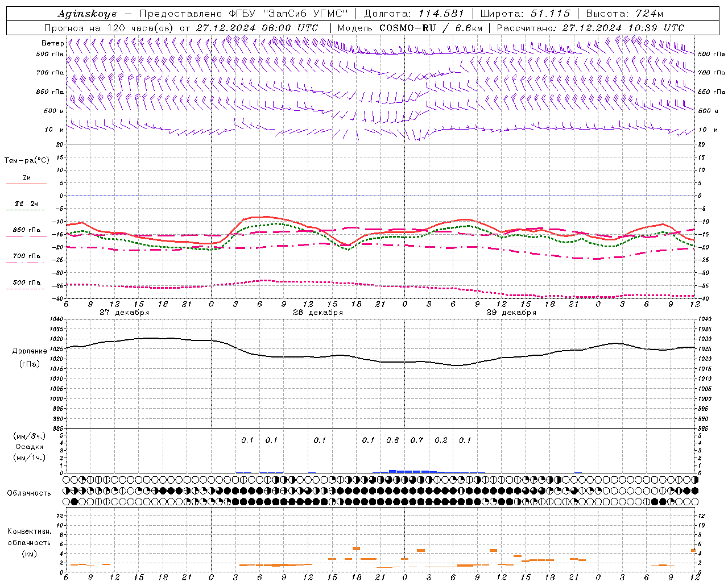
Task: Click the 850 гПа temperature legend entry
Action: pos(27,230)
